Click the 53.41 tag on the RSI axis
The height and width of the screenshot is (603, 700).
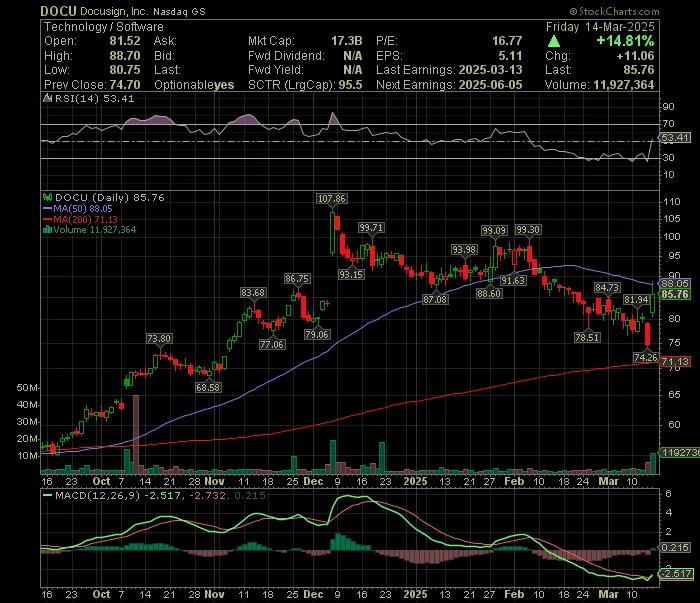[x=675, y=138]
